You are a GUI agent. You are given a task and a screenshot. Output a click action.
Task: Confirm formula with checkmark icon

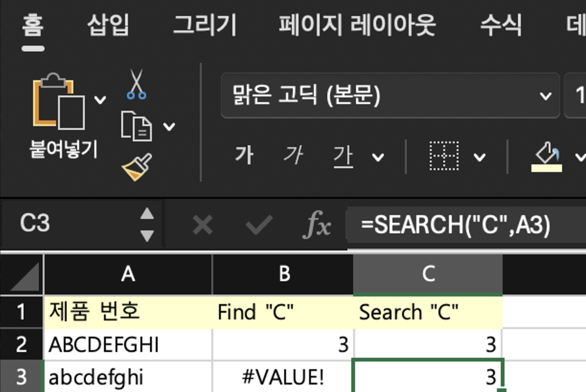point(259,225)
